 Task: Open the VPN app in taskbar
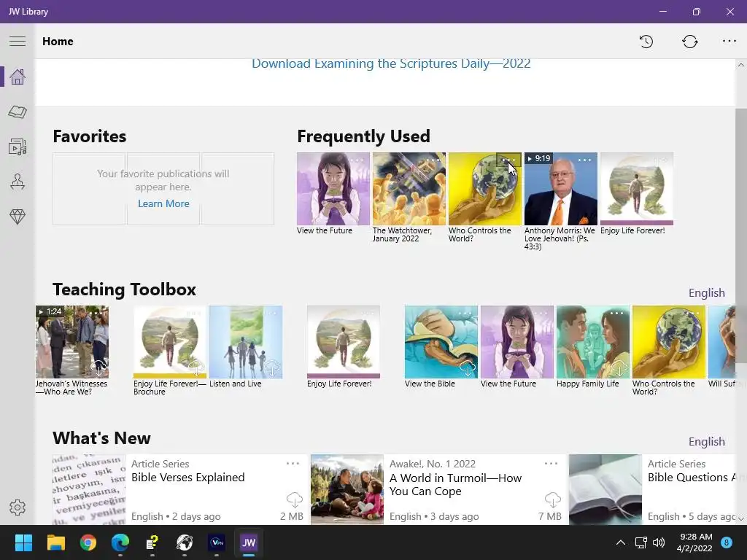point(217,542)
